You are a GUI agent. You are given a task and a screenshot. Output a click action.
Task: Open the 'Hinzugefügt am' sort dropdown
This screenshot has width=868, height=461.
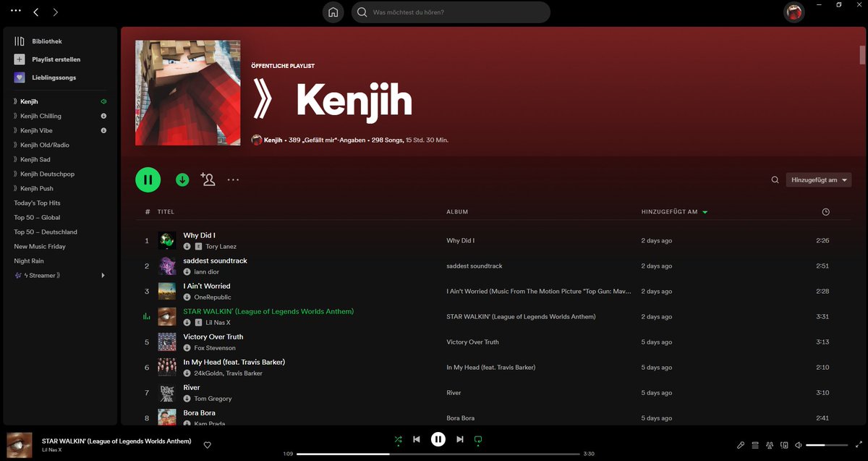[x=819, y=179]
